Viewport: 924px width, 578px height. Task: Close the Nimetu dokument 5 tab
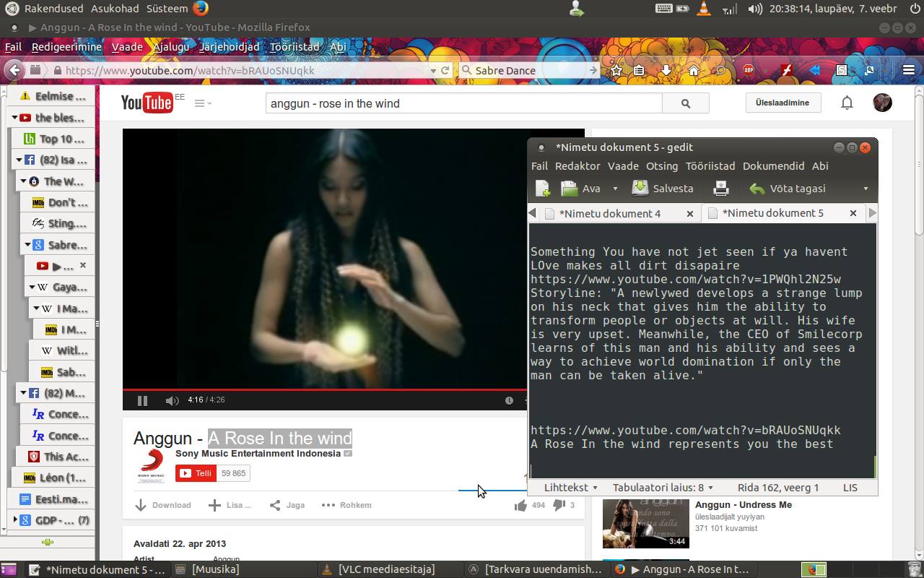pos(853,213)
